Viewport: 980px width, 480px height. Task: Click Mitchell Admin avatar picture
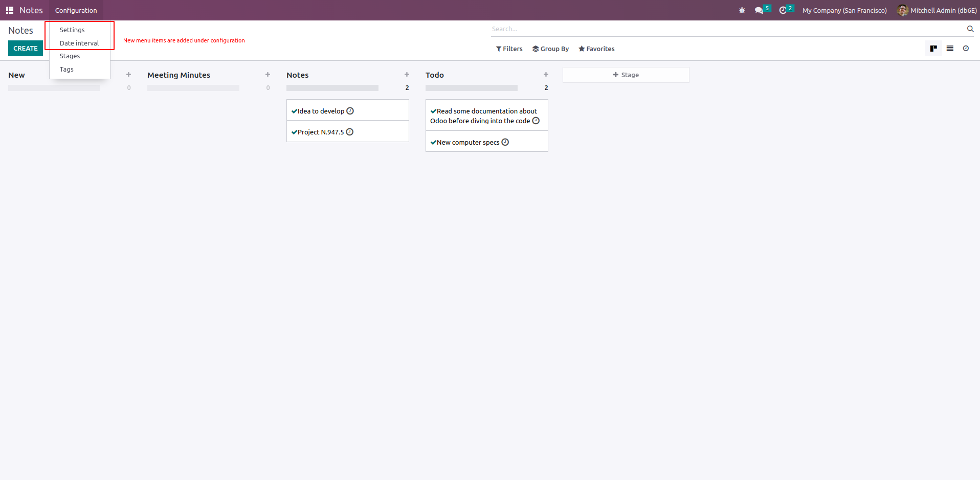pyautogui.click(x=903, y=10)
